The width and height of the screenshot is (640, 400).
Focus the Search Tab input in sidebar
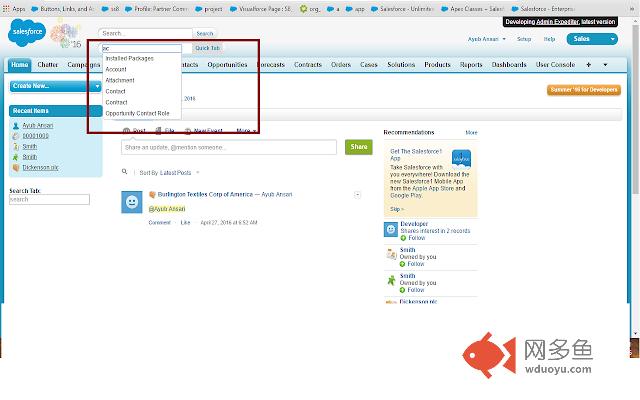pos(49,200)
